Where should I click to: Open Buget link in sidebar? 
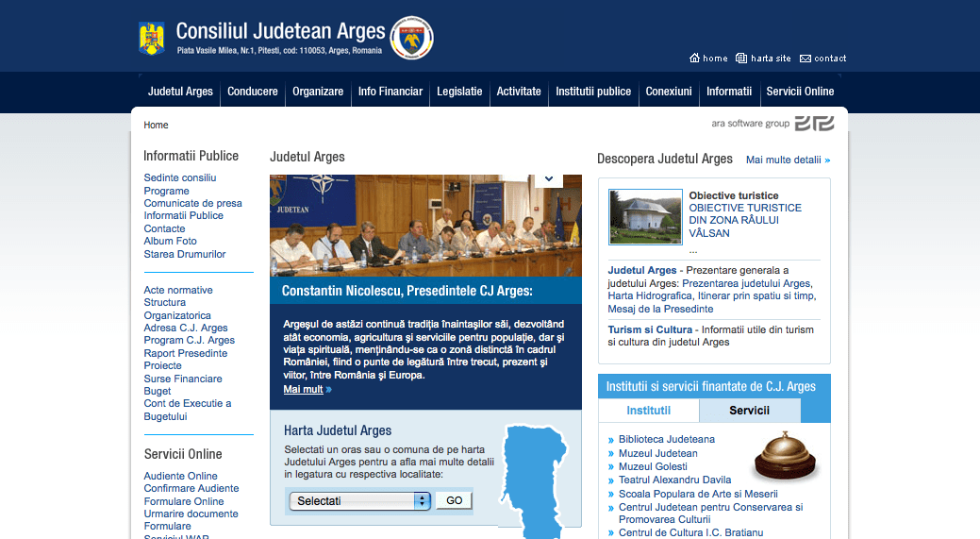coord(158,392)
